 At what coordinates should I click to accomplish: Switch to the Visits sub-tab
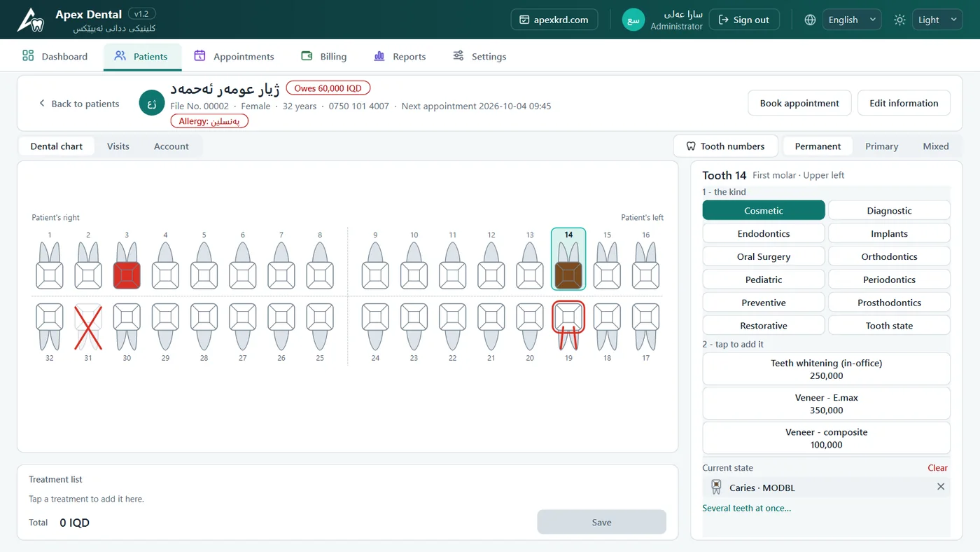tap(118, 146)
